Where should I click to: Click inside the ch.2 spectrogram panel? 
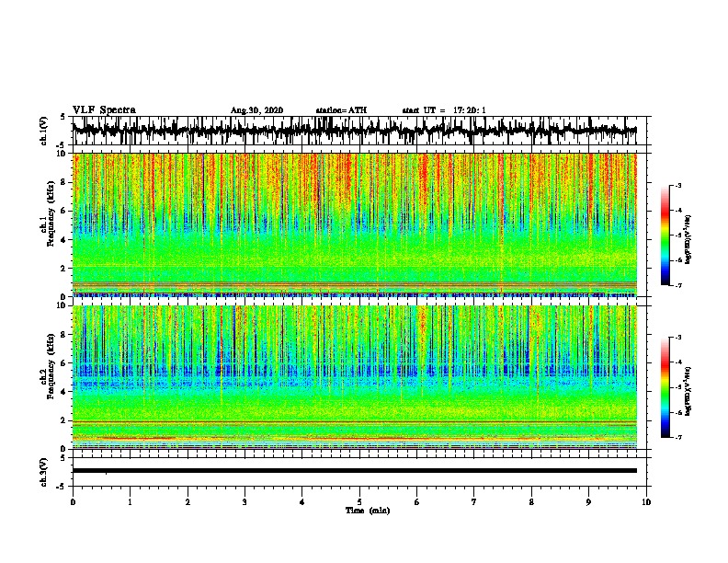pos(354,377)
